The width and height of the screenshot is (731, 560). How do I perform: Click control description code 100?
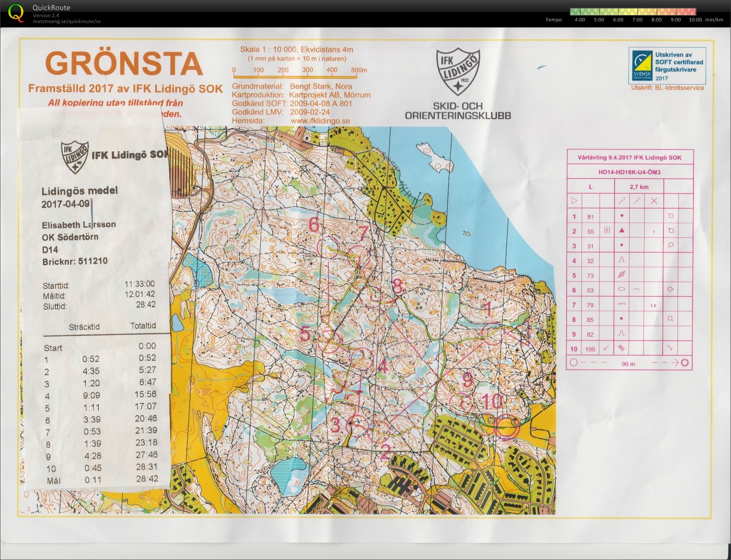(590, 349)
